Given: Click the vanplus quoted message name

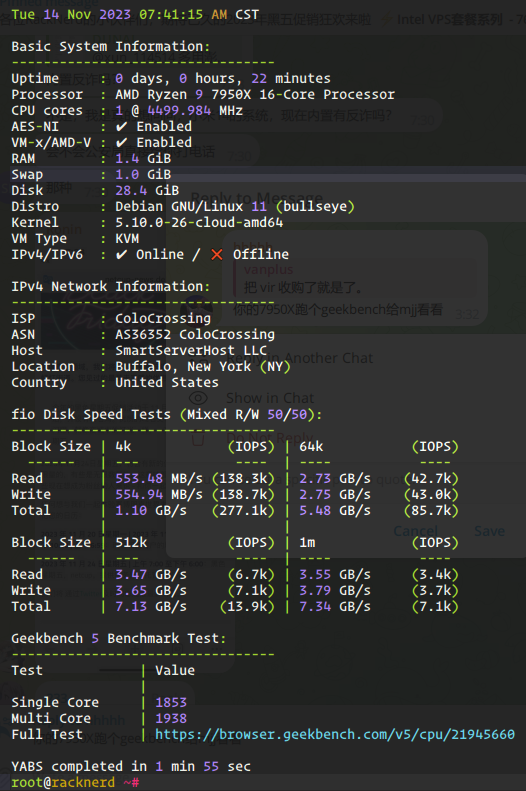Looking at the screenshot, I should click(x=268, y=269).
